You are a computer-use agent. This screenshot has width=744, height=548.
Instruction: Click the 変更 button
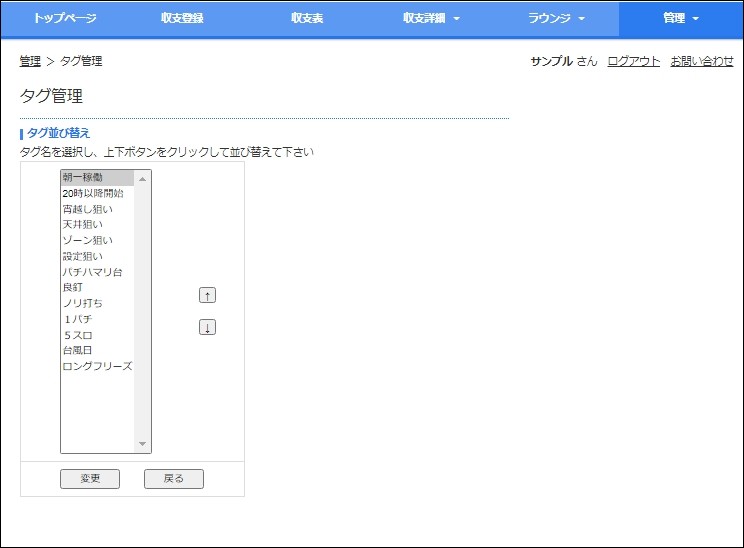click(x=90, y=479)
